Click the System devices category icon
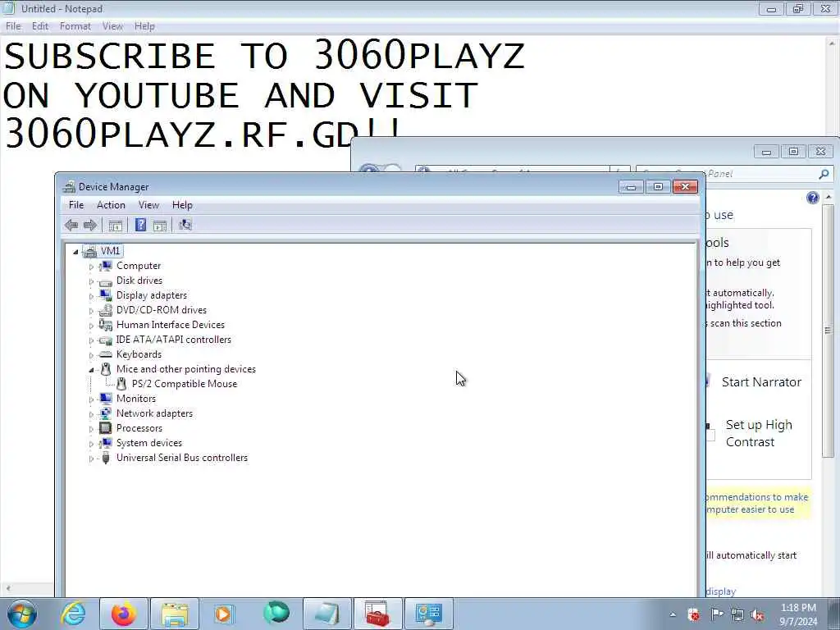 [106, 443]
